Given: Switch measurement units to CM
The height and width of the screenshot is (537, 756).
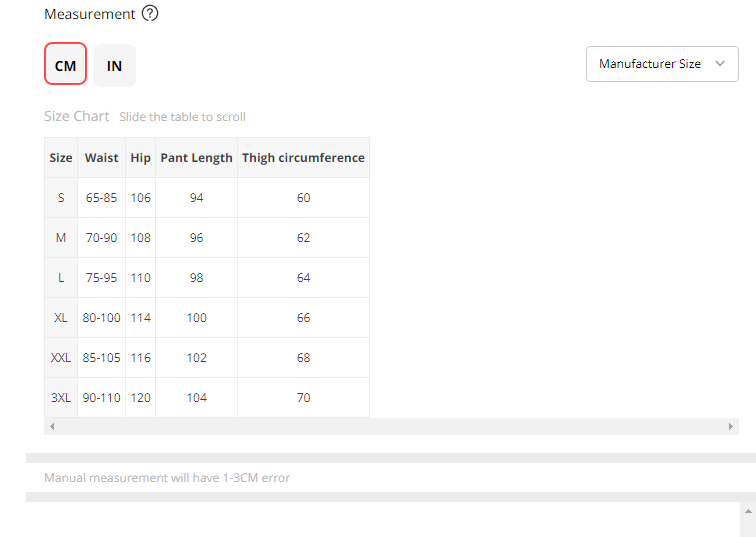Looking at the screenshot, I should (x=65, y=65).
